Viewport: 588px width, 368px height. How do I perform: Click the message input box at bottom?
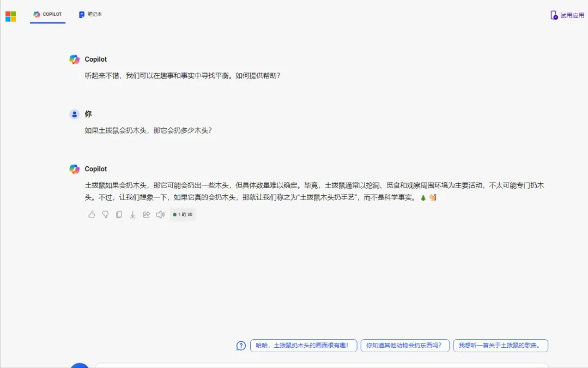pos(322,365)
